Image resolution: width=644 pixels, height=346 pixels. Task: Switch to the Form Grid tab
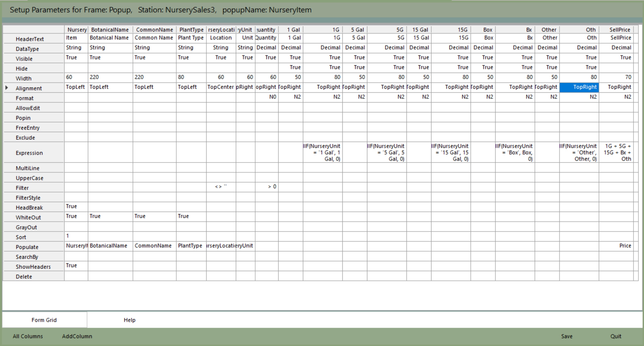[44, 320]
